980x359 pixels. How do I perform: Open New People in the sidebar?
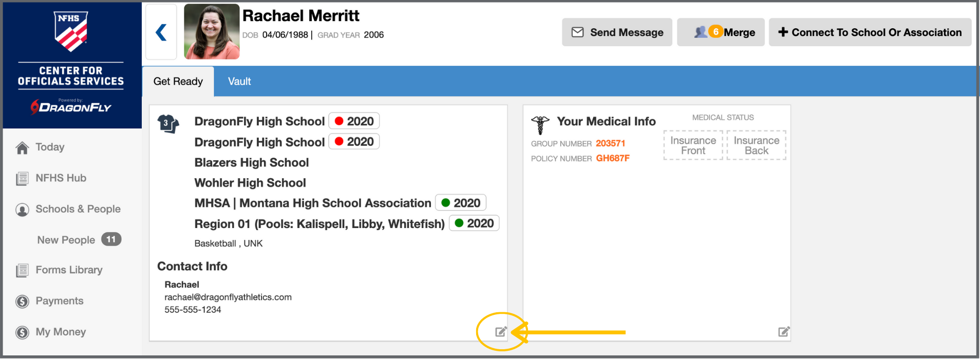66,240
